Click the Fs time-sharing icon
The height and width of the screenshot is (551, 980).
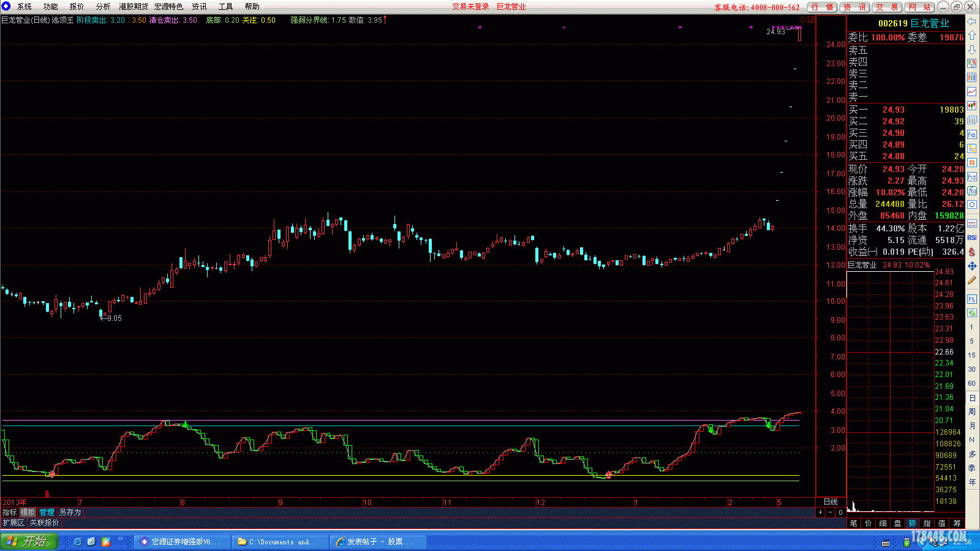click(x=972, y=299)
